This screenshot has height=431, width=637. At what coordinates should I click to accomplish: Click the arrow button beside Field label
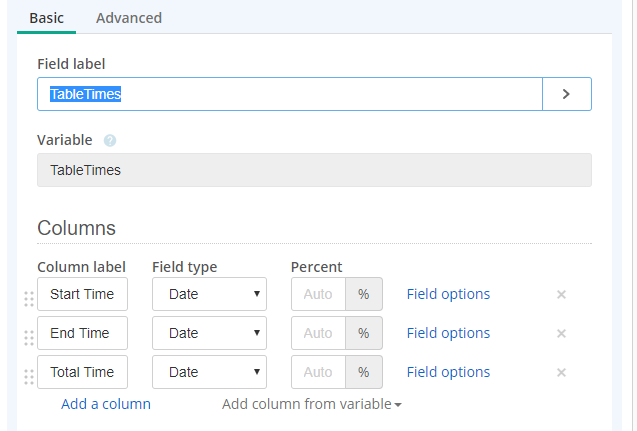[x=566, y=94]
